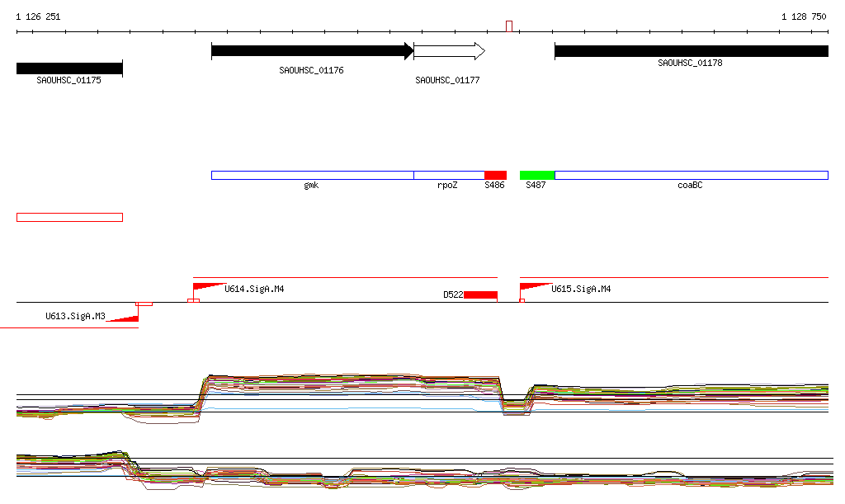The image size is (845, 504).
Task: Click the gmk gene name label
Action: 311,186
